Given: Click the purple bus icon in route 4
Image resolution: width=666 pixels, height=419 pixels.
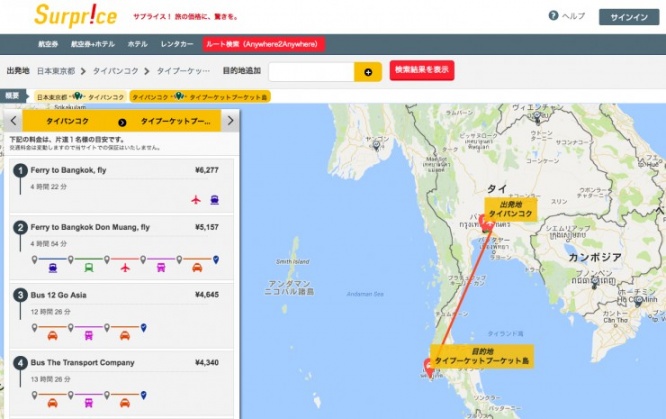Looking at the screenshot, I should click(88, 403).
